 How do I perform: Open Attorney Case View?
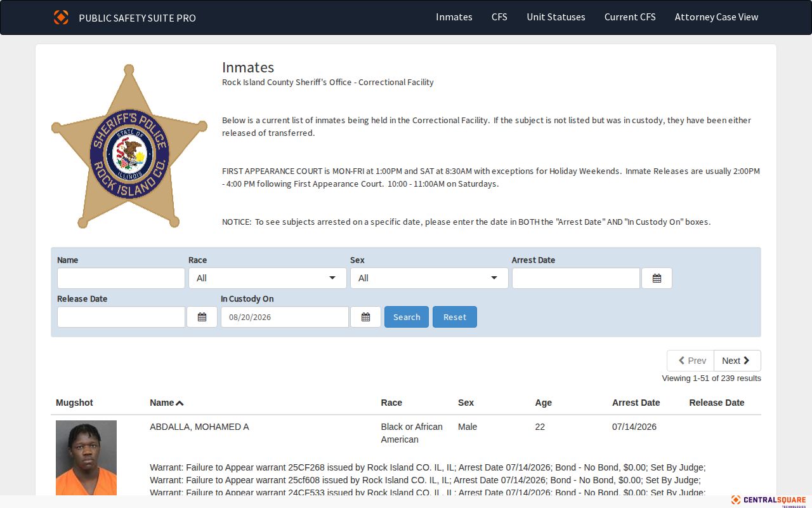[716, 17]
